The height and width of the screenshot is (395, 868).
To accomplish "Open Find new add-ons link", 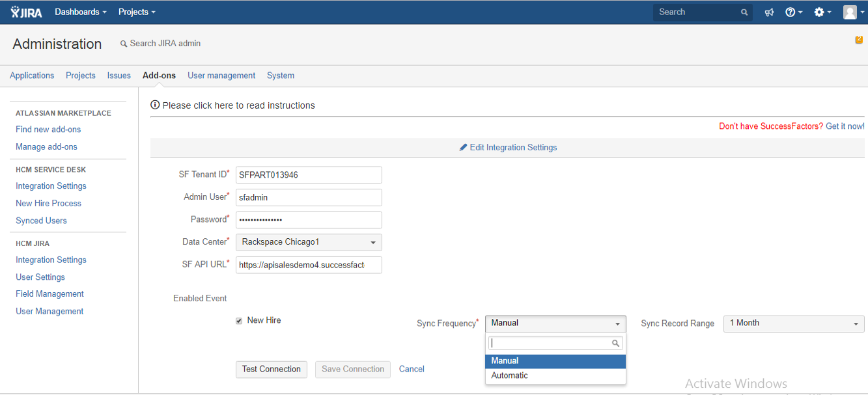I will click(x=48, y=129).
